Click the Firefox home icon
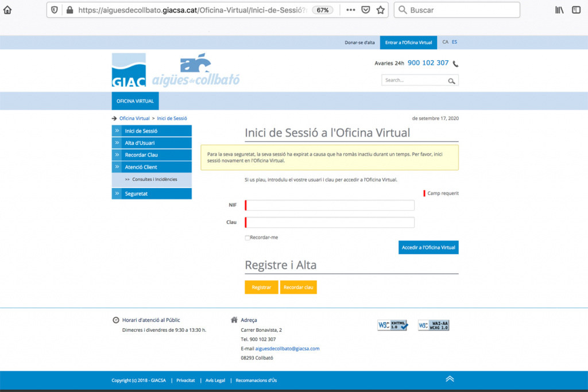The image size is (588, 392). (7, 10)
